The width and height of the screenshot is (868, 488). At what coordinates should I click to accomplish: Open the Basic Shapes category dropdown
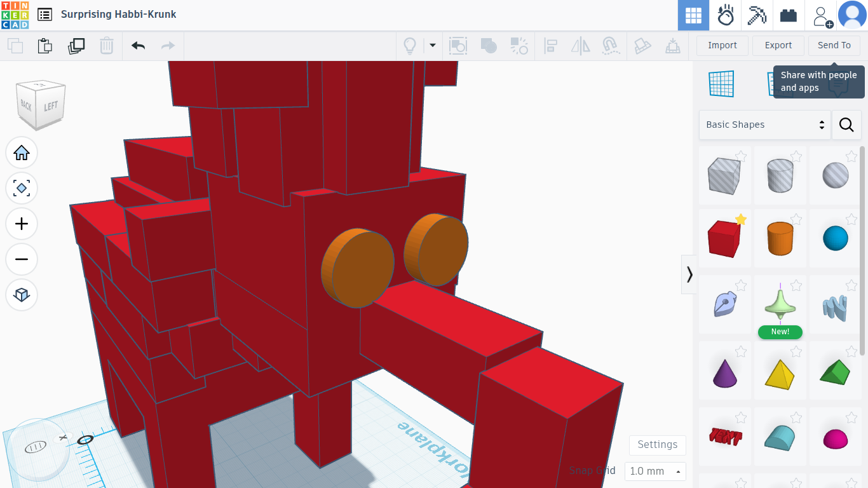(x=764, y=125)
